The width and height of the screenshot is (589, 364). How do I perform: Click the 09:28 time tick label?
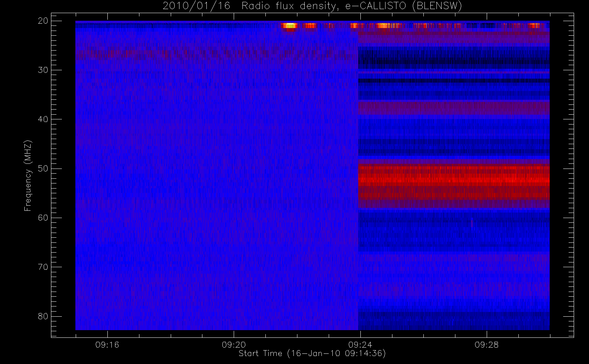(487, 345)
